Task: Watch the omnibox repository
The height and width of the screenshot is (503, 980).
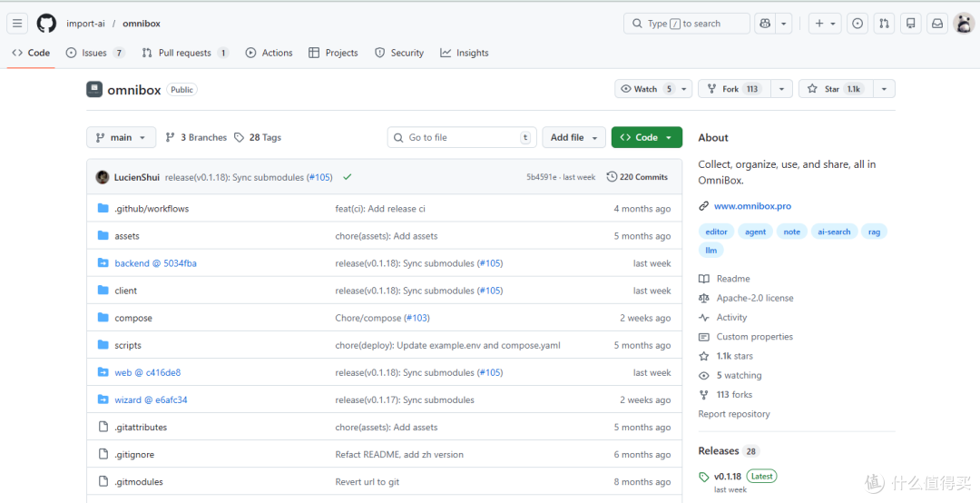Action: [647, 89]
